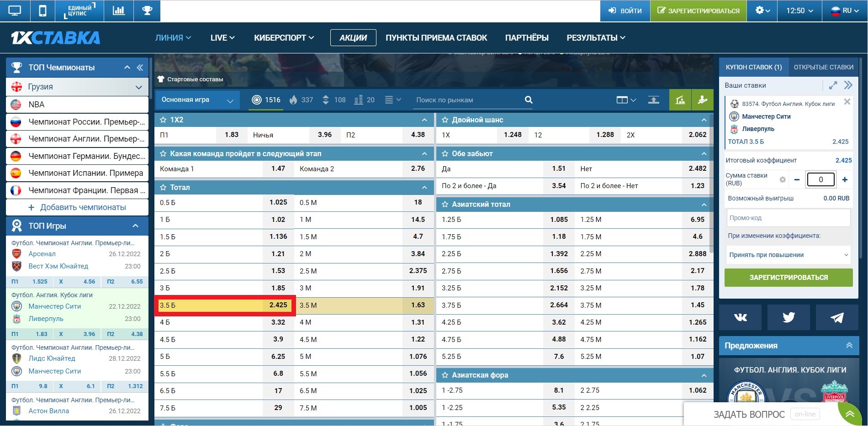Click the ВОЙТИ login button
This screenshot has height=426, width=868.
pyautogui.click(x=625, y=11)
